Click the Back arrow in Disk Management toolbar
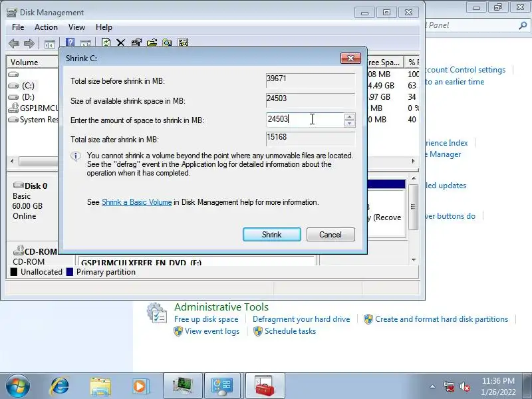532x399 pixels. pos(14,43)
